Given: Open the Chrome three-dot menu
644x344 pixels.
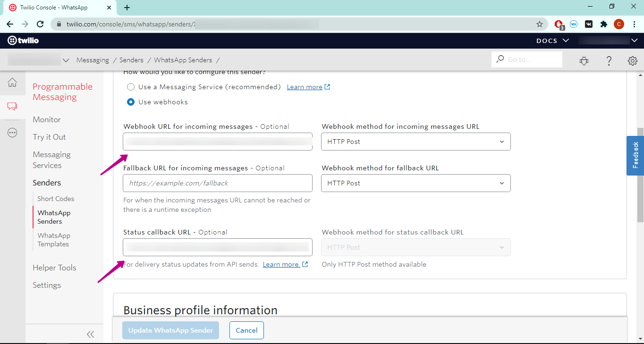Looking at the screenshot, I should point(634,24).
